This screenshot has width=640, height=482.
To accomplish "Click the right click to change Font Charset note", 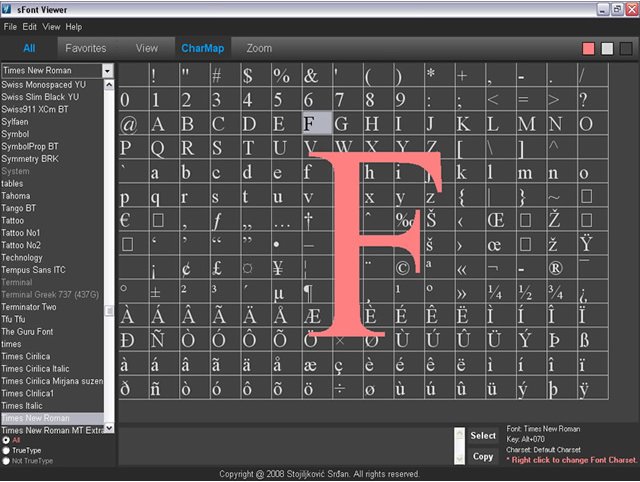I will point(571,460).
